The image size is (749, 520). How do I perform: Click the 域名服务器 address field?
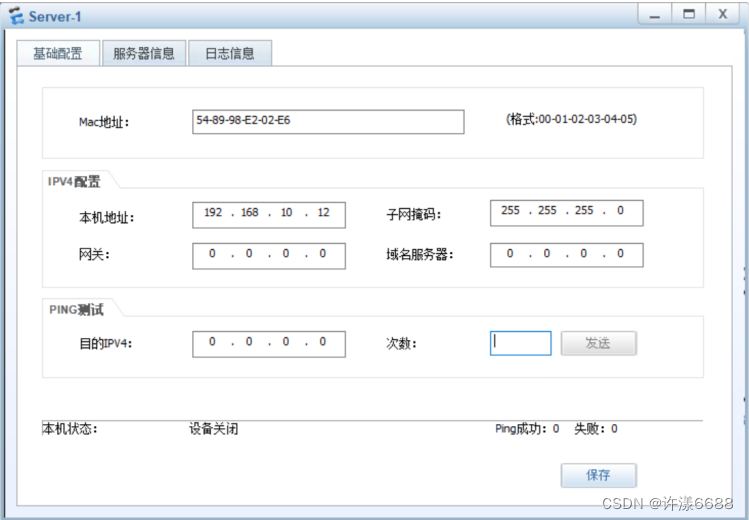coord(567,255)
